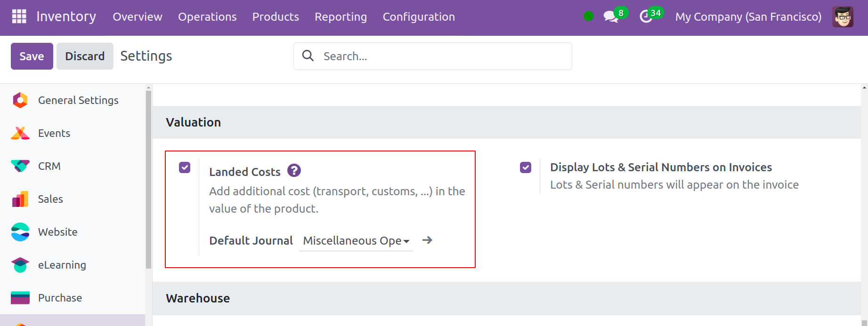868x326 pixels.
Task: Click the Default Journal external link arrow
Action: point(427,240)
